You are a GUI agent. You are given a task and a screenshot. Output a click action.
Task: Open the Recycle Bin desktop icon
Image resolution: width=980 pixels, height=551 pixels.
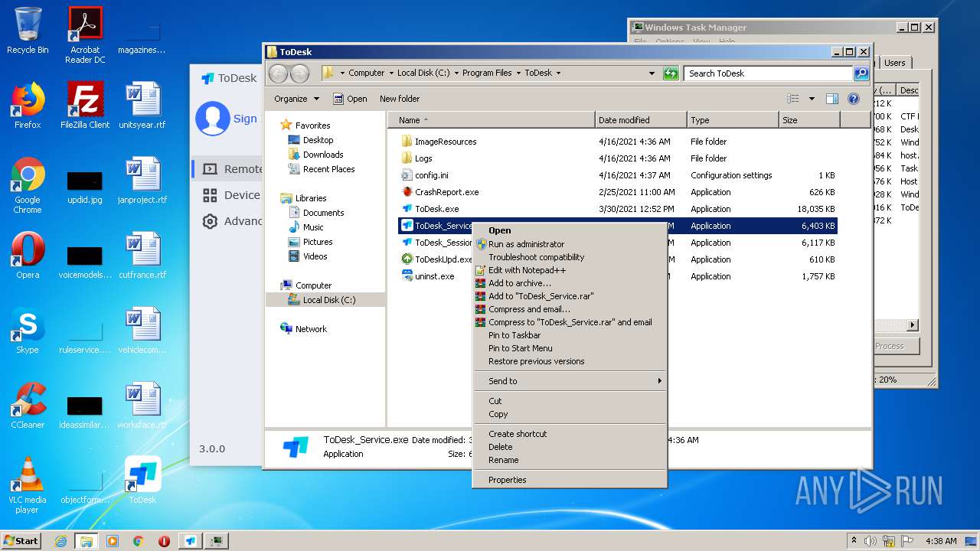[x=28, y=31]
